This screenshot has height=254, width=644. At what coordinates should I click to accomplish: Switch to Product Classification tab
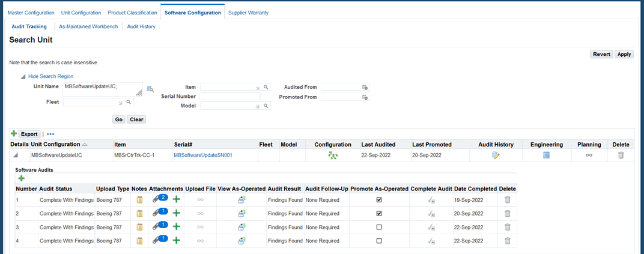click(132, 13)
